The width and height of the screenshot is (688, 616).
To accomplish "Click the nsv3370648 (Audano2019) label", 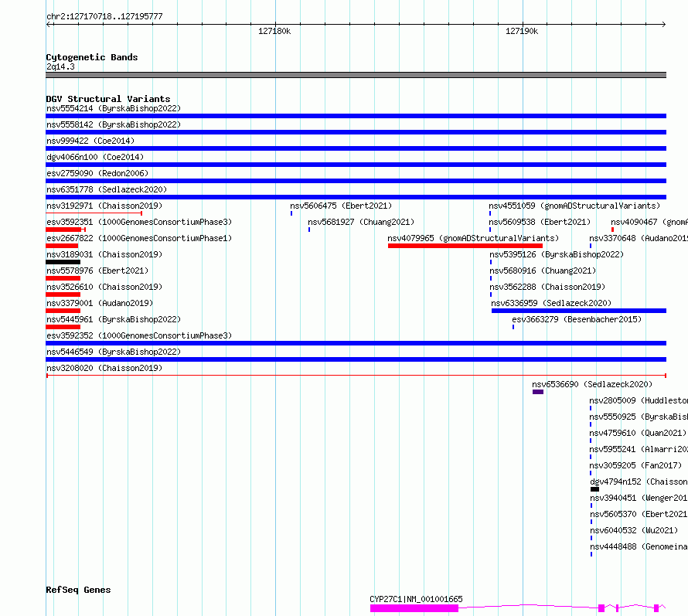I will 639,238.
